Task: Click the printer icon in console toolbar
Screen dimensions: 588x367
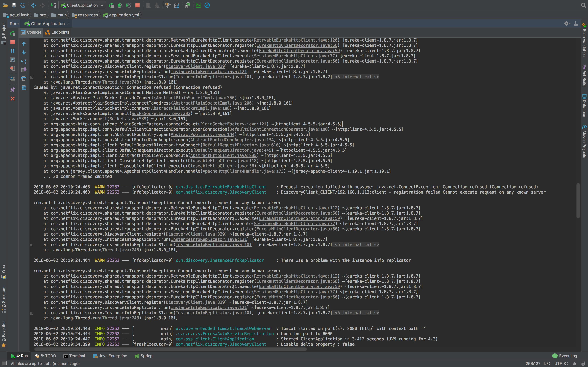Action: [x=24, y=79]
